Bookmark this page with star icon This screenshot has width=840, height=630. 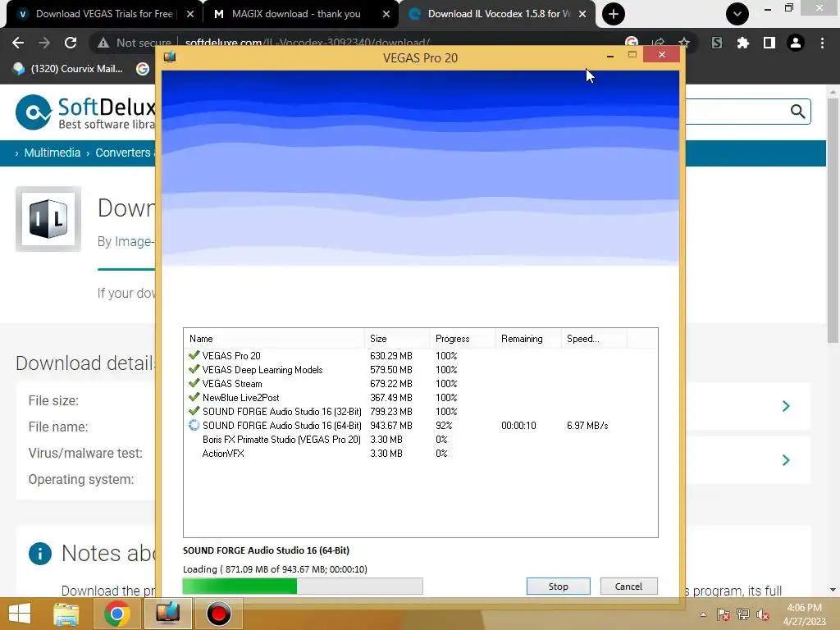click(684, 43)
